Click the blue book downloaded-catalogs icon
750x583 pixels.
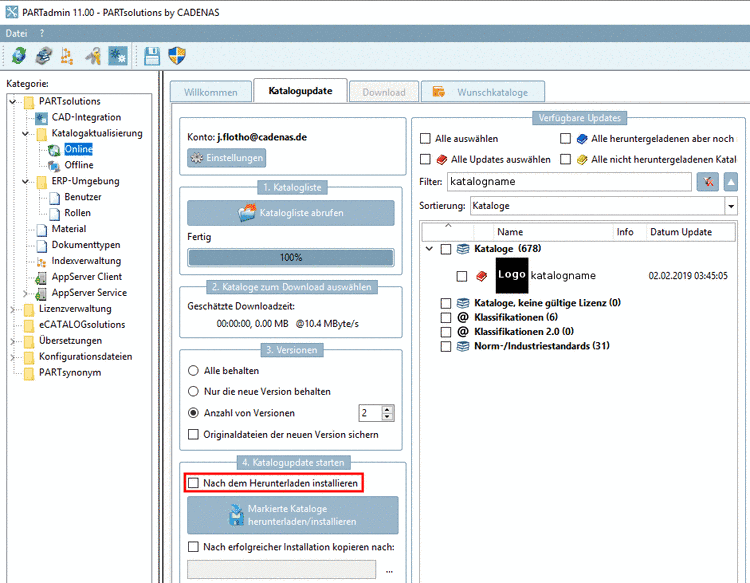pyautogui.click(x=582, y=139)
